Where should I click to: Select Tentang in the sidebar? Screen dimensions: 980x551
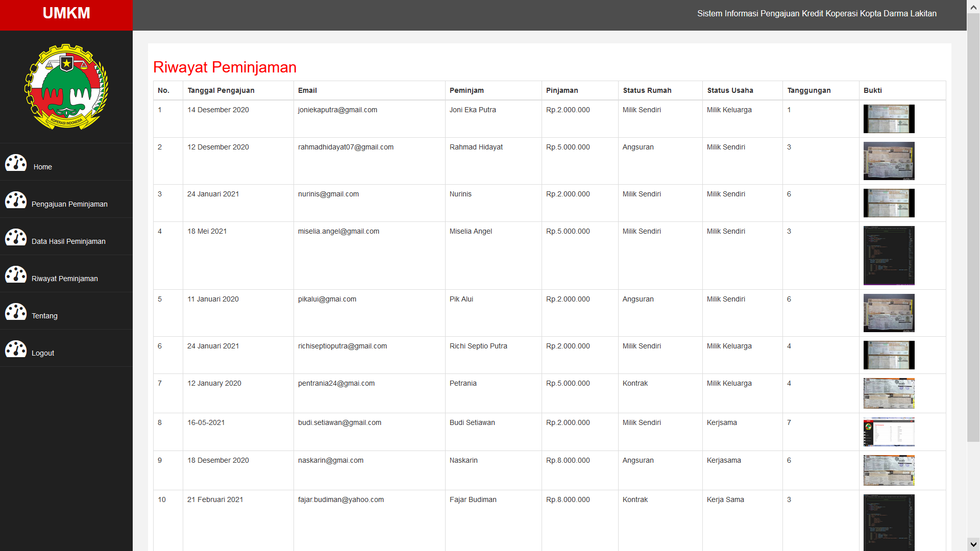[44, 316]
